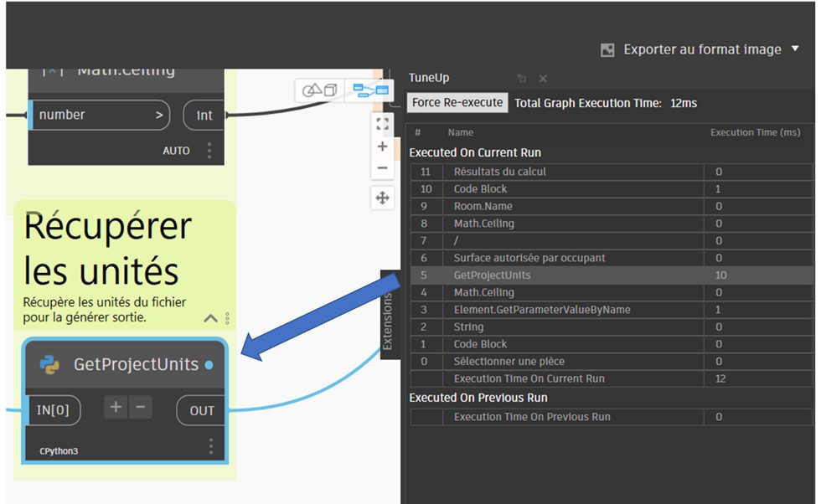Add an input with the plus button

116,407
